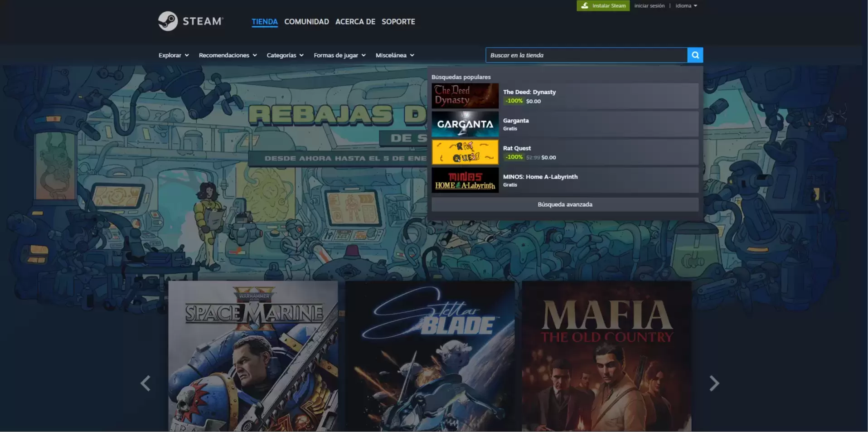This screenshot has height=432, width=868.
Task: Focus the Buscar en la tienda field
Action: [586, 55]
